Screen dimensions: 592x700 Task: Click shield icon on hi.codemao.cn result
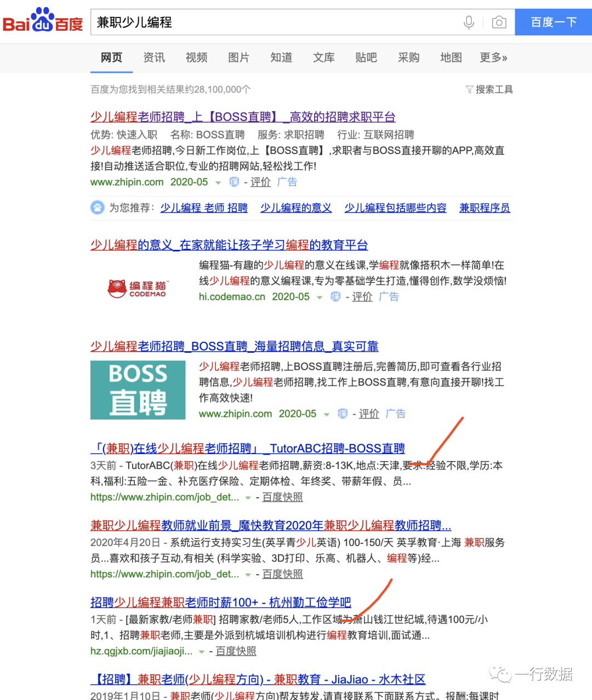tap(335, 296)
